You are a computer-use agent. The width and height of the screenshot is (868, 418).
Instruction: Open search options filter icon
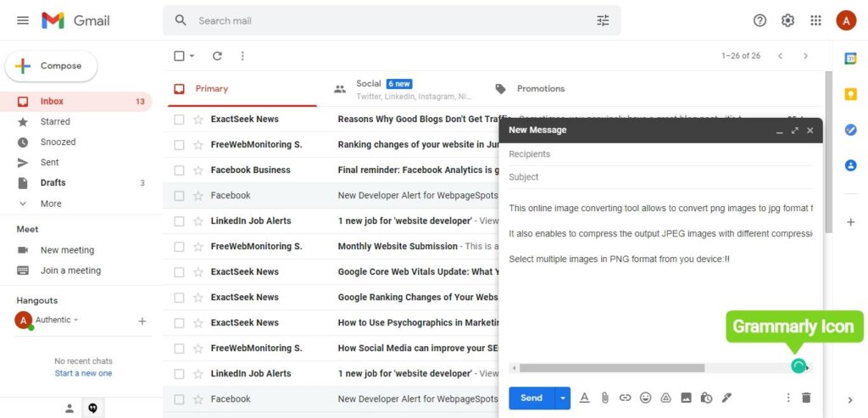pos(603,20)
